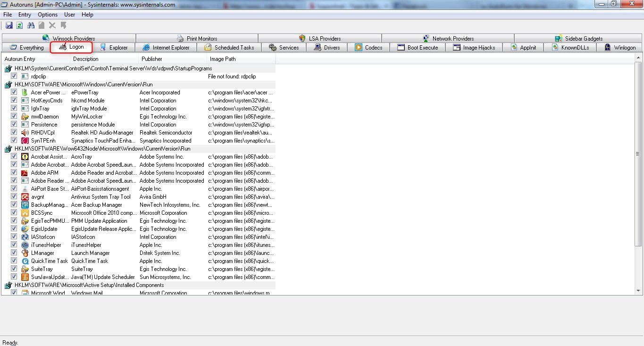Click the vertical scrollbar down arrow
Image resolution: width=644 pixels, height=346 pixels.
point(638,291)
